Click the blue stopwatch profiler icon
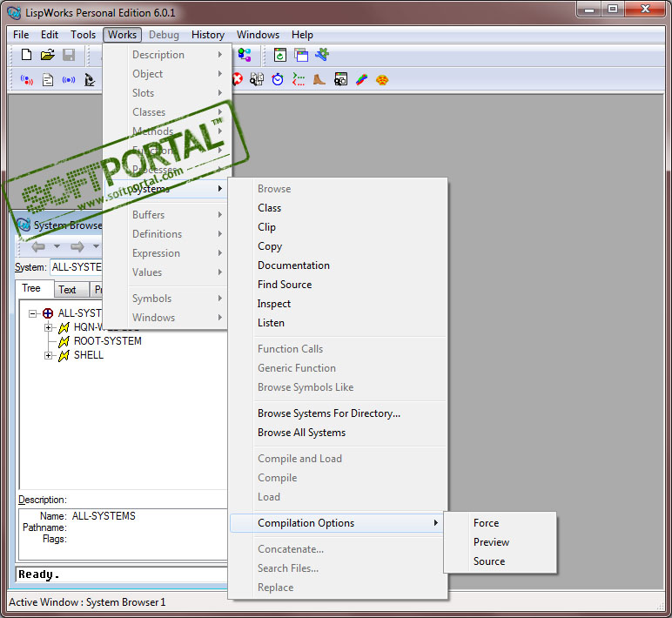672x618 pixels. coord(278,79)
